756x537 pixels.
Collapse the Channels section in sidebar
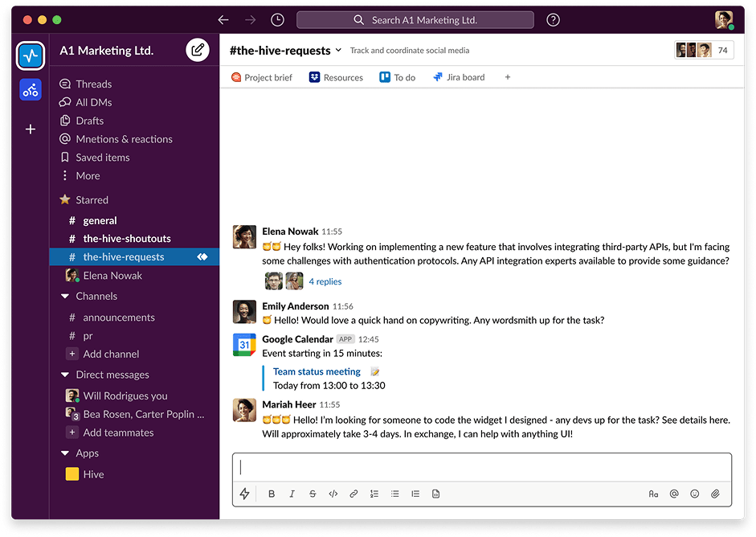click(65, 296)
